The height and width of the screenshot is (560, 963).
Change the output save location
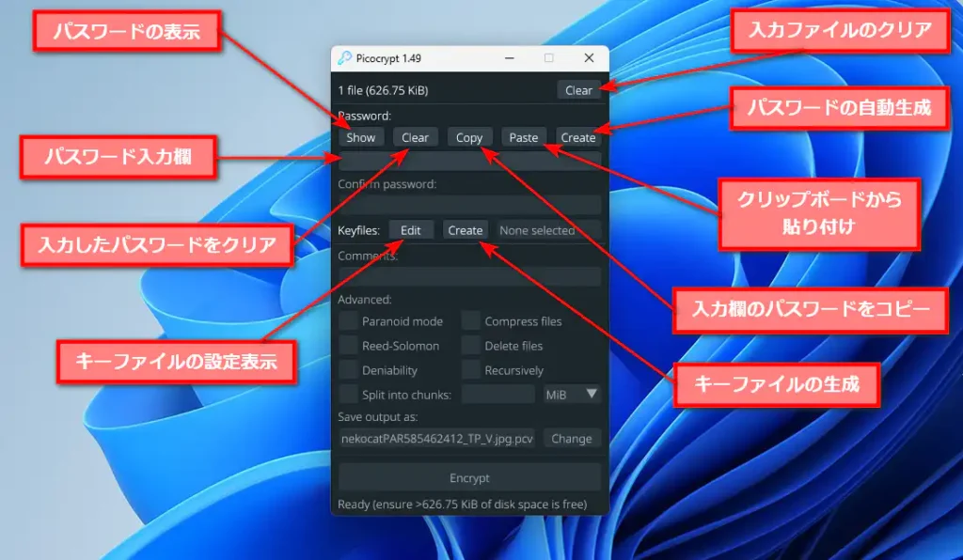click(572, 438)
